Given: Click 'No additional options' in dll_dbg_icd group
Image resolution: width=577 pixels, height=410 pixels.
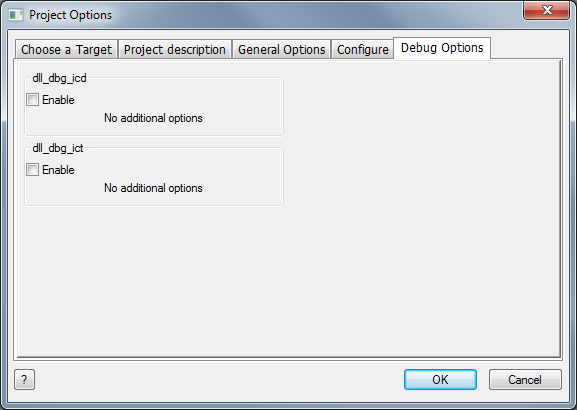Looking at the screenshot, I should click(x=153, y=118).
